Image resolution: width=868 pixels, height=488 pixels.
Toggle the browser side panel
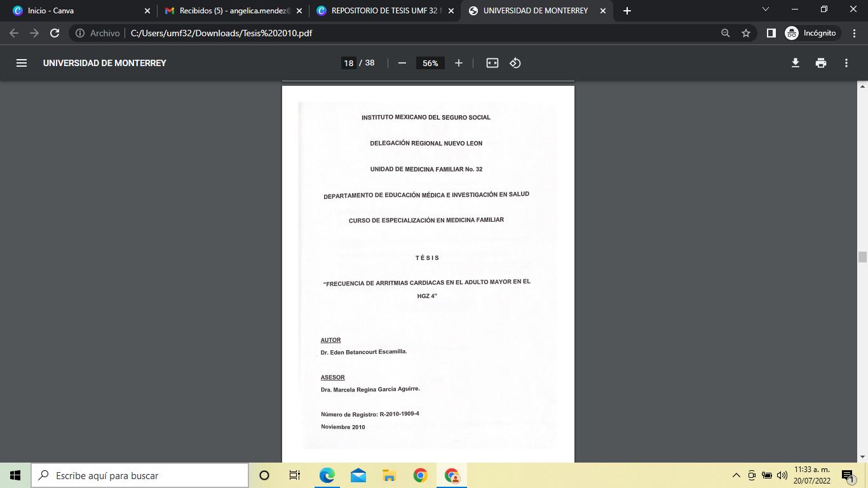point(771,33)
